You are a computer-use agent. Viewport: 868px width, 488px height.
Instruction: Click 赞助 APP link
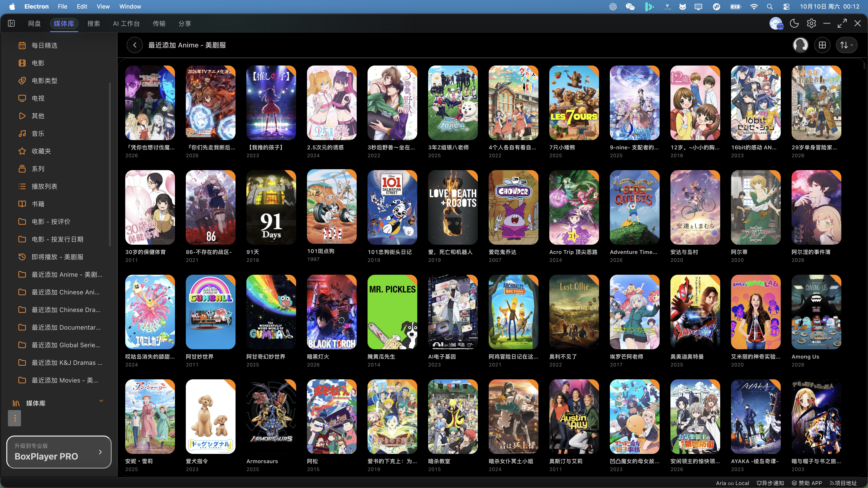(807, 483)
